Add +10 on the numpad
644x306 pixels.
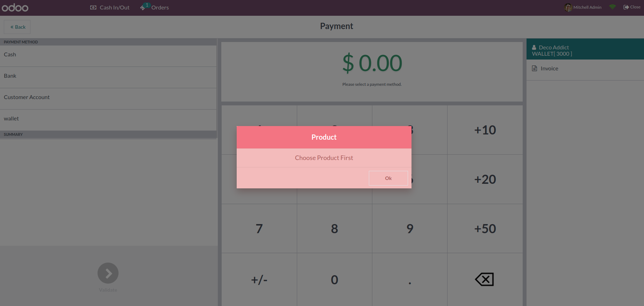(x=485, y=130)
